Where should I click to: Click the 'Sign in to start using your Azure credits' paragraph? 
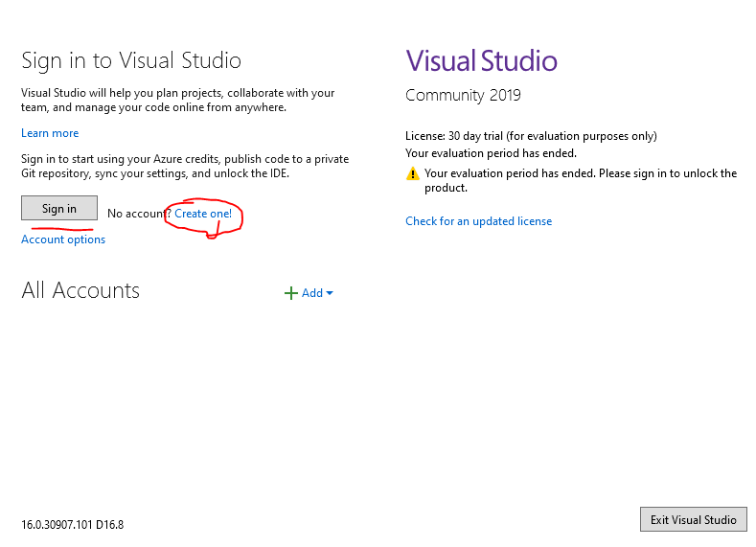point(185,167)
